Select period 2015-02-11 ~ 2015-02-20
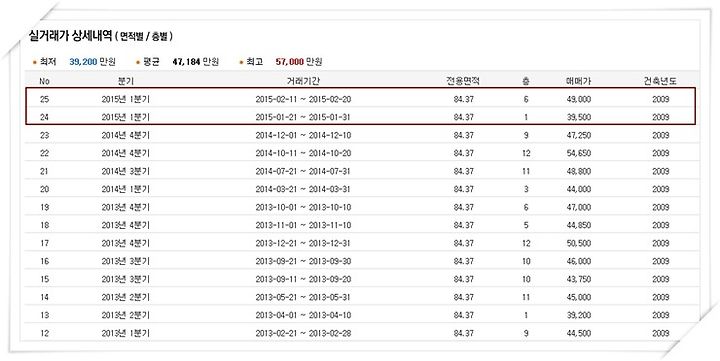 coord(303,99)
